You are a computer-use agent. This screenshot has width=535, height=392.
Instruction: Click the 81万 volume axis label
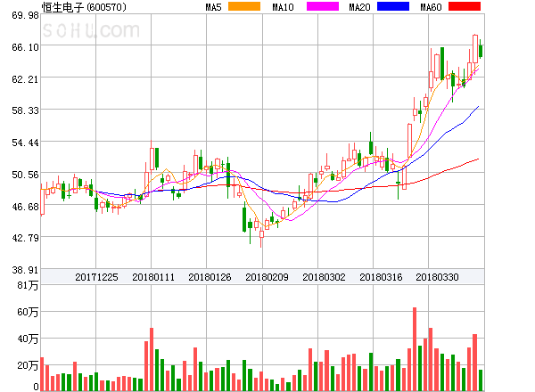tap(28, 285)
